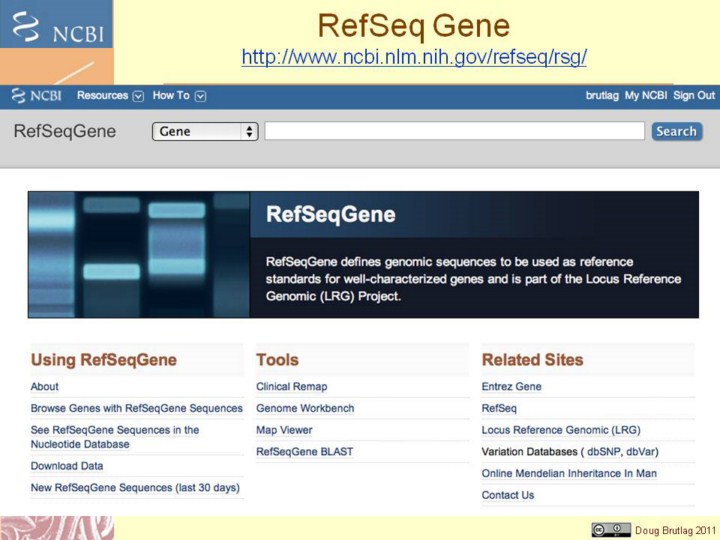720x540 pixels.
Task: Click the Creative Commons license icon
Action: coord(610,529)
